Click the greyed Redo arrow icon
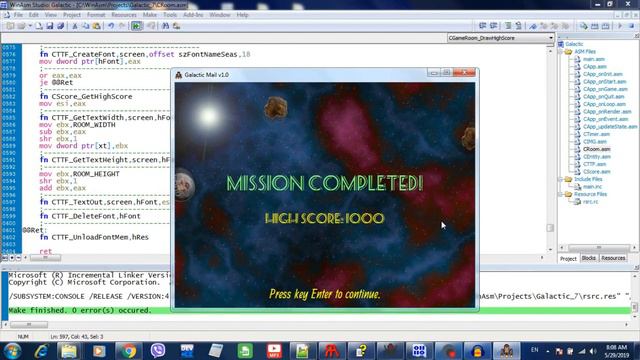Screen dimensions: 640x360 click(122, 26)
